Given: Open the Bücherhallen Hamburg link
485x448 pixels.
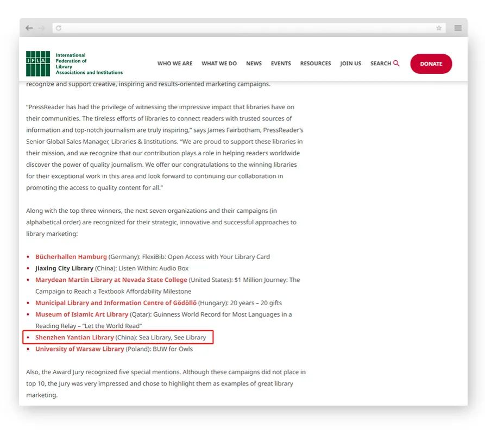Looking at the screenshot, I should pos(71,257).
